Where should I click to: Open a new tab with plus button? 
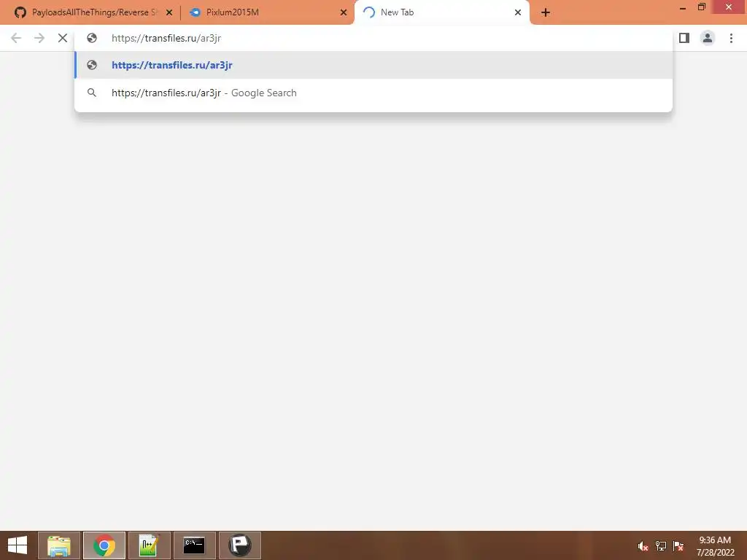tap(546, 13)
